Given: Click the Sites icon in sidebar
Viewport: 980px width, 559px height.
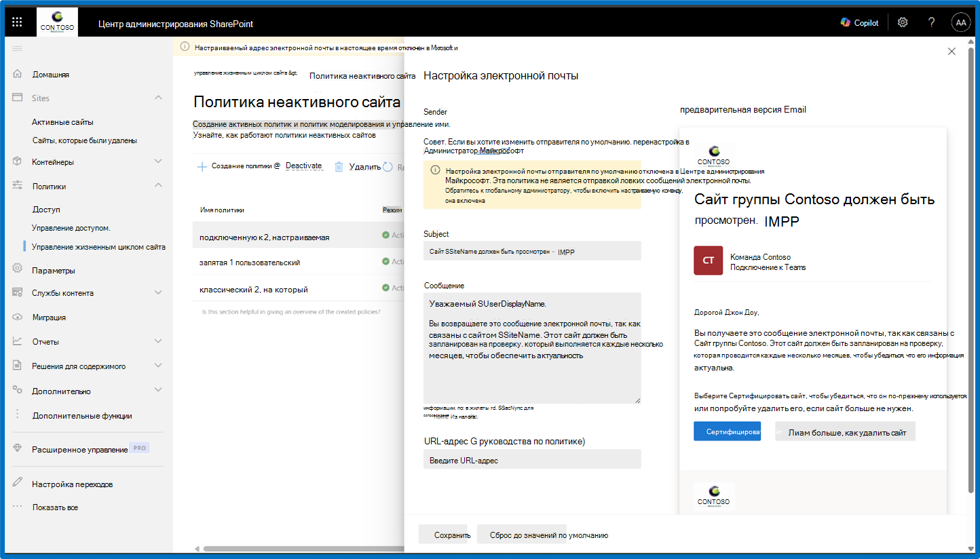Looking at the screenshot, I should click(18, 98).
